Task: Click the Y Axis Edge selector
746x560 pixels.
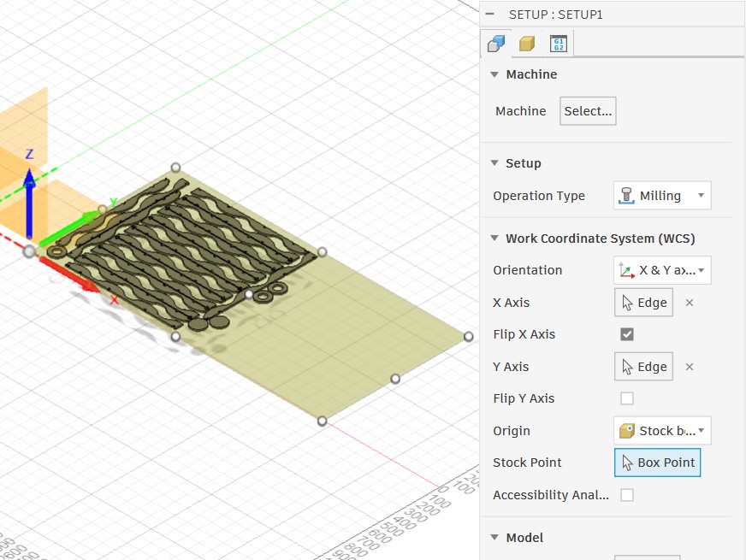Action: (x=643, y=367)
